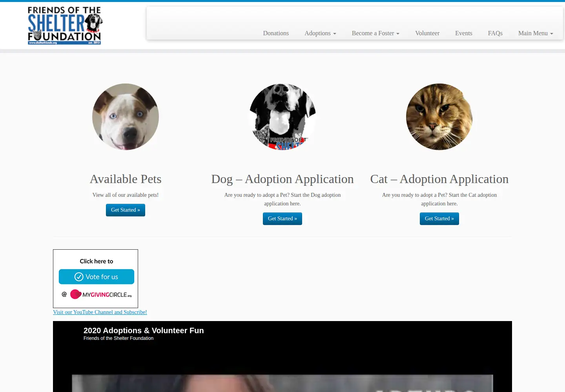Image resolution: width=565 pixels, height=392 pixels.
Task: Click Get Started under Dog Adoption Application
Action: (x=282, y=219)
